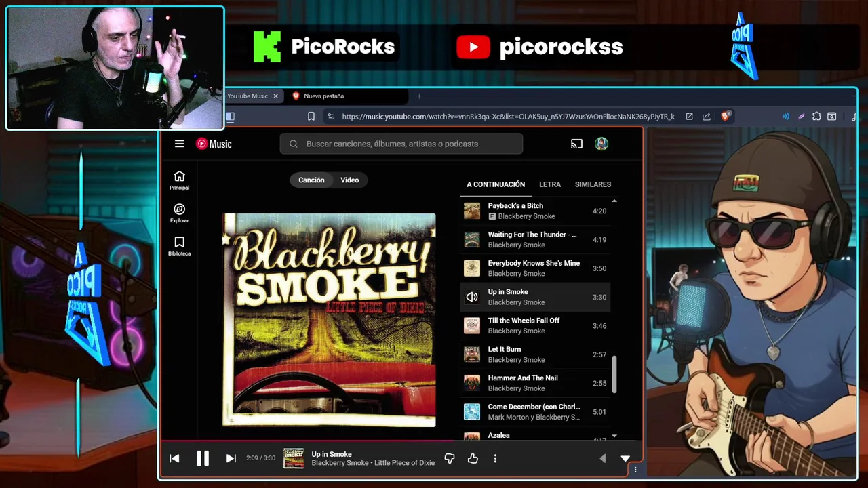Viewport: 868px width, 488px height.
Task: Open Brave Shields lion icon
Action: (x=725, y=117)
